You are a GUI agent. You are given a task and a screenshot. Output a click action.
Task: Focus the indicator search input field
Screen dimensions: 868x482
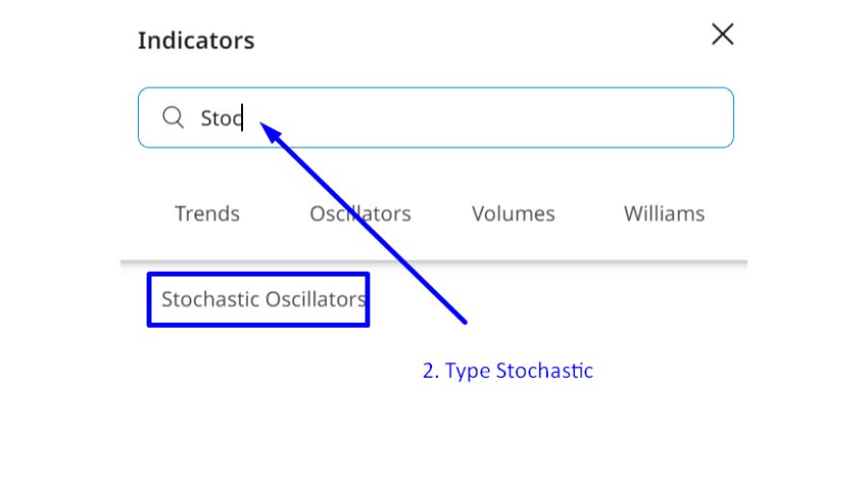[434, 118]
